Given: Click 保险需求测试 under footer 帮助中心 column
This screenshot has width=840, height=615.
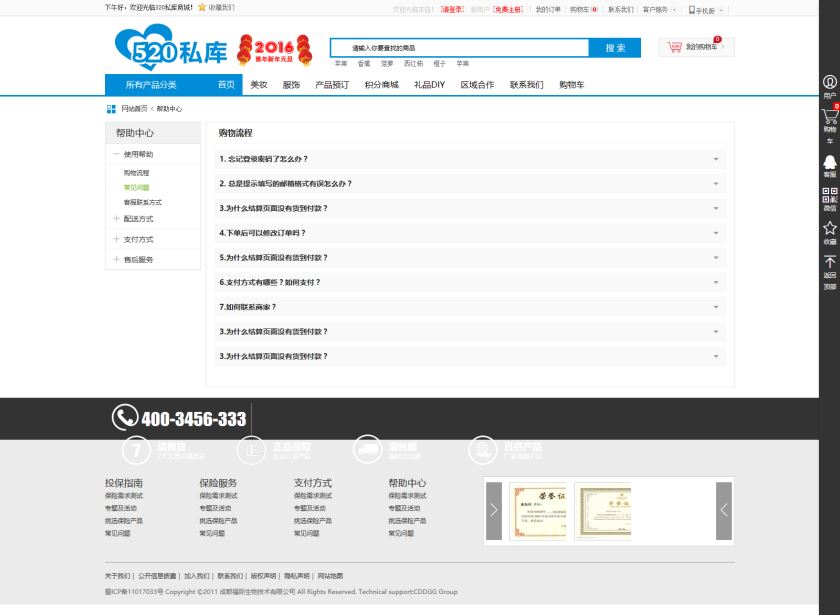Looking at the screenshot, I should 408,496.
